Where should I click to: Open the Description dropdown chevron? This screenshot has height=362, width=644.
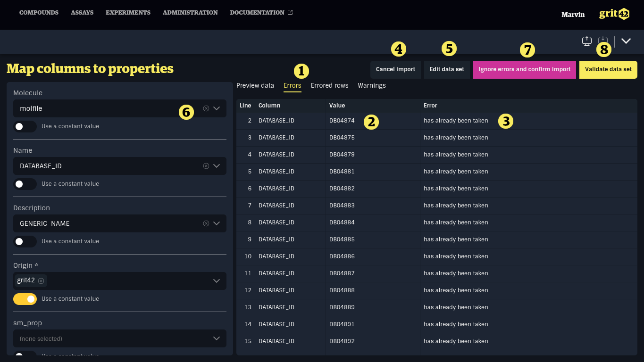[217, 223]
